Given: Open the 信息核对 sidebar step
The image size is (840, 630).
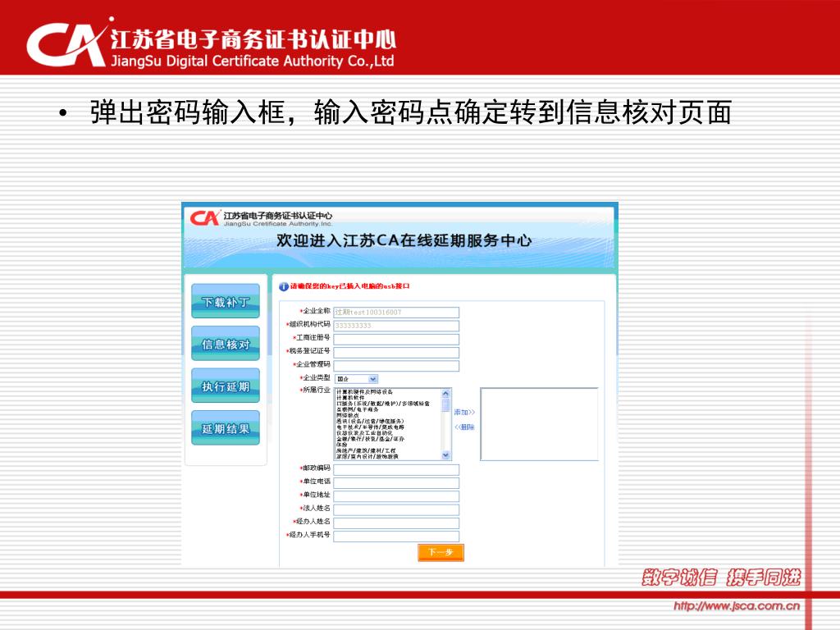Looking at the screenshot, I should pos(226,344).
